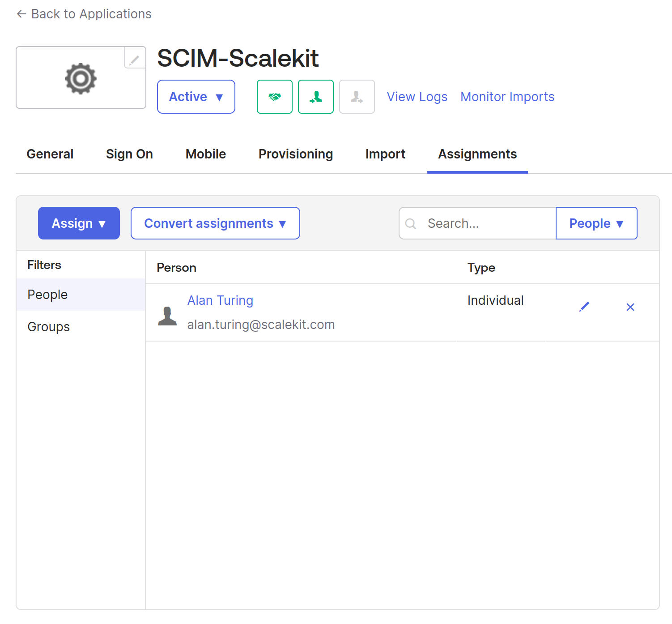The width and height of the screenshot is (672, 624).
Task: Expand the Convert assignments dropdown
Action: click(215, 223)
